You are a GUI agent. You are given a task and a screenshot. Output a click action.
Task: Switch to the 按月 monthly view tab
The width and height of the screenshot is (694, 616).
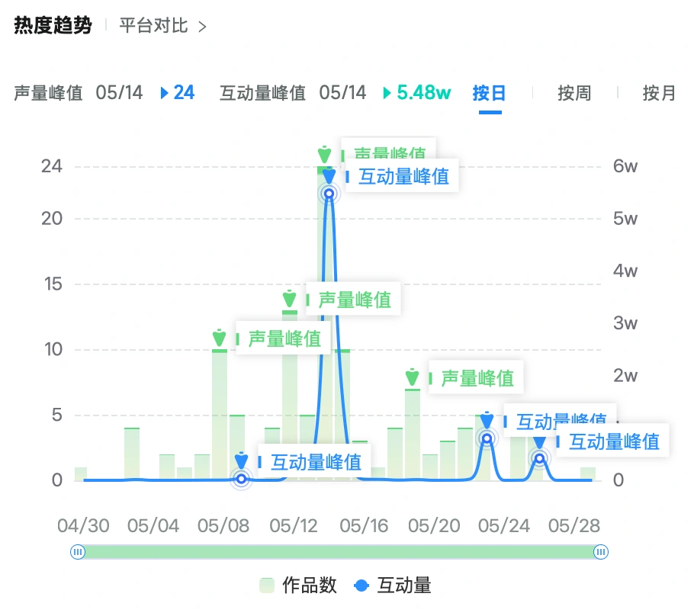[659, 93]
